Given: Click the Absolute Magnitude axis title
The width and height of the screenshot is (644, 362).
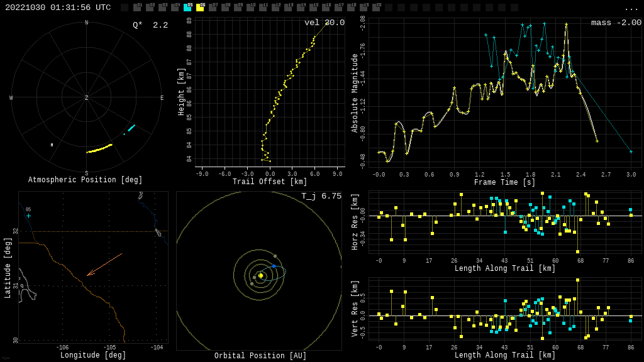Looking at the screenshot, I should pyautogui.click(x=354, y=92).
